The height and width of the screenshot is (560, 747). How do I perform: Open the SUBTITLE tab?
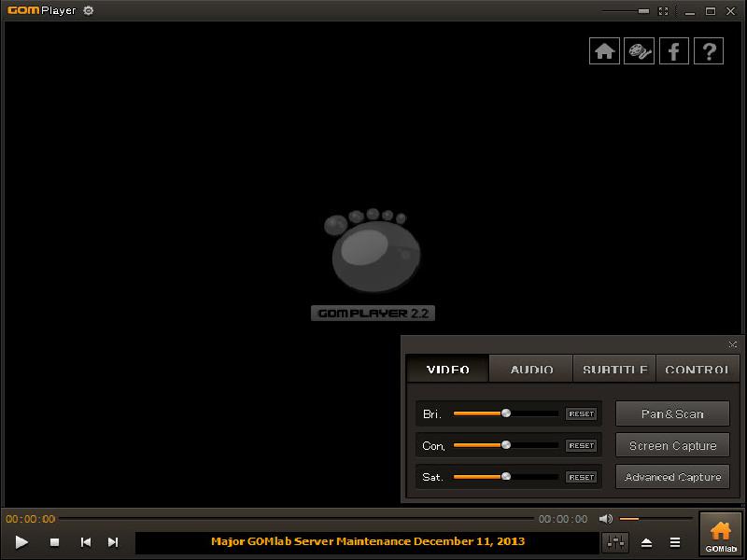(x=614, y=369)
